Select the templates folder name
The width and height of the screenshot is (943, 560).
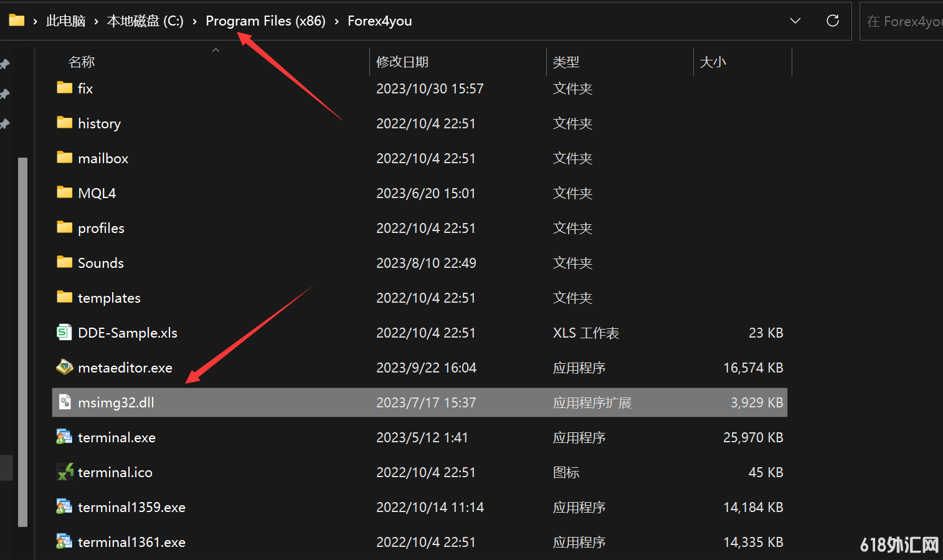(x=109, y=298)
